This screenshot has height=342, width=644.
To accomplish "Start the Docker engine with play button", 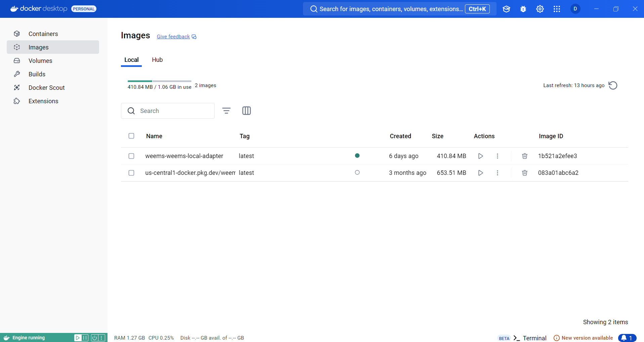I will point(78,338).
